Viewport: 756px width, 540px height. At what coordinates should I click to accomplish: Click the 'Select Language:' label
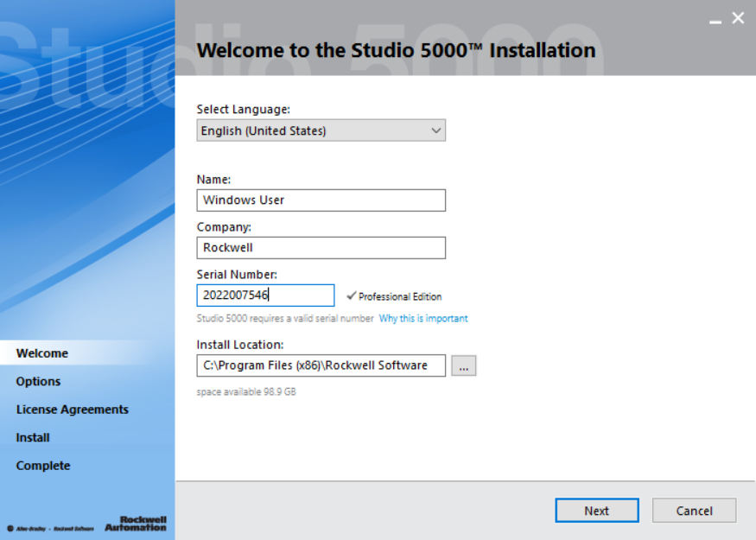tap(244, 110)
